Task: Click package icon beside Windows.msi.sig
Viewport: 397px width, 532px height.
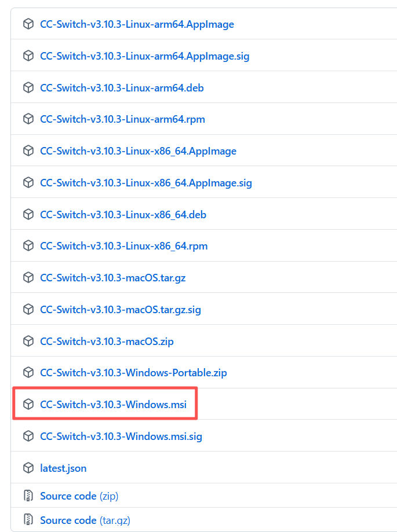Action: pyautogui.click(x=28, y=436)
